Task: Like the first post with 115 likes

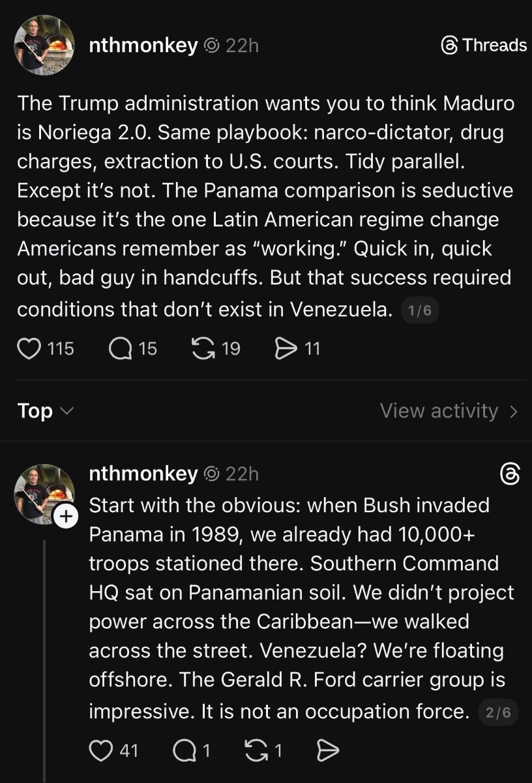Action: 29,349
